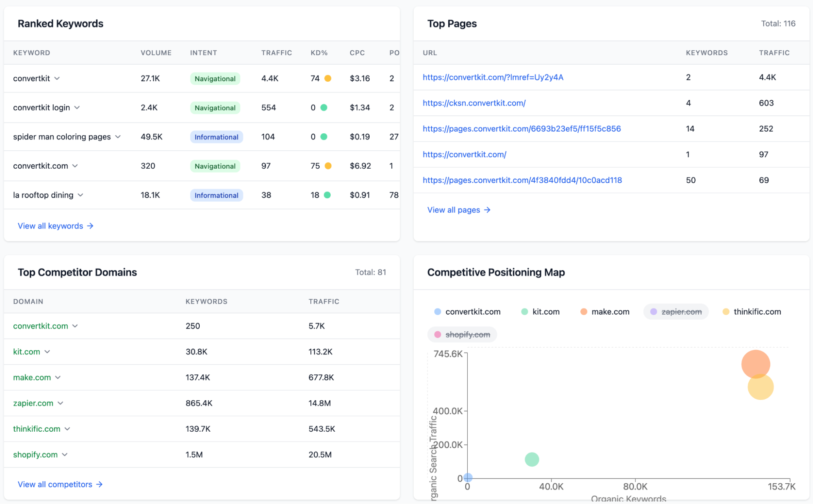Image resolution: width=813 pixels, height=504 pixels.
Task: Click the arrow icon beside "View all competitors"
Action: [99, 484]
